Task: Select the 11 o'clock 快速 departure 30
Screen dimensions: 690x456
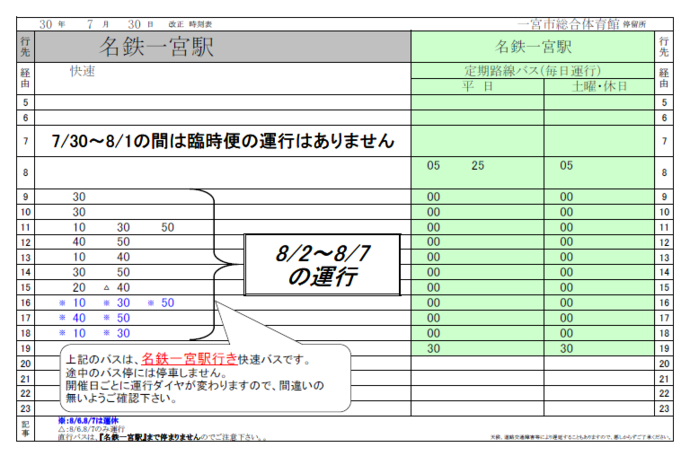Action: (x=123, y=228)
